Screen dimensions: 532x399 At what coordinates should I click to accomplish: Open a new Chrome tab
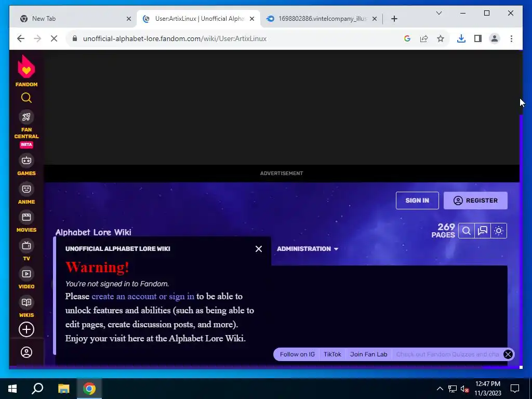coord(394,19)
